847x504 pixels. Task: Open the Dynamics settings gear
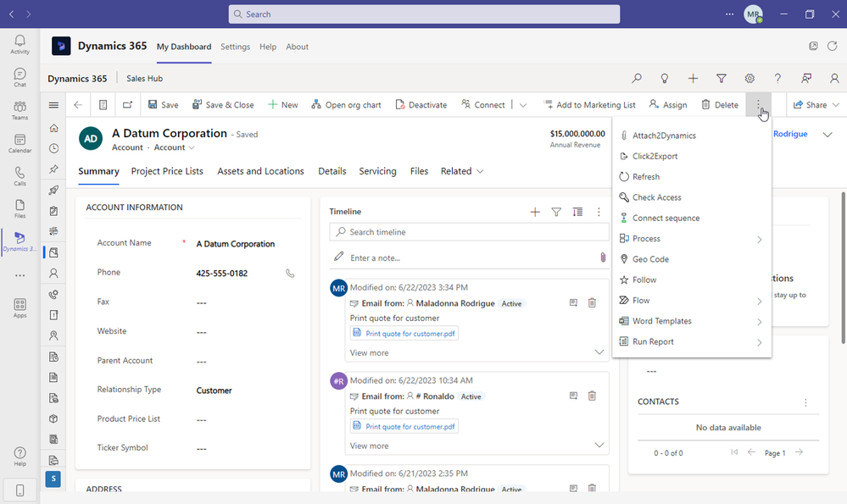(749, 78)
